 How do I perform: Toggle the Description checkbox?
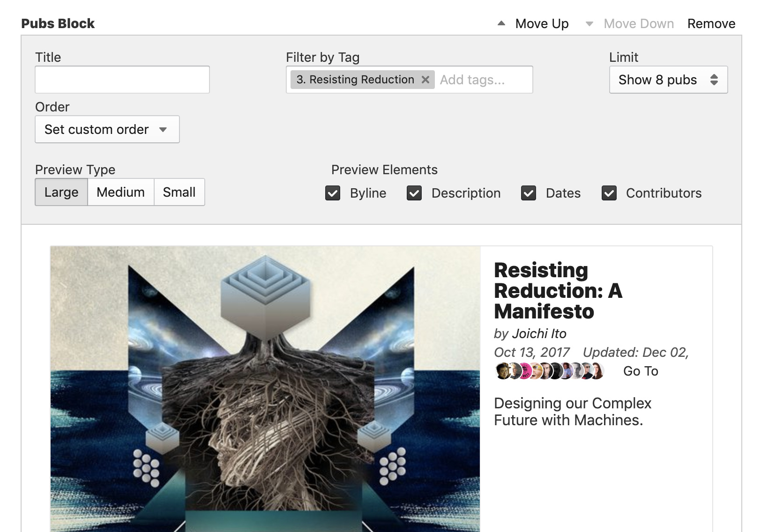pyautogui.click(x=414, y=193)
